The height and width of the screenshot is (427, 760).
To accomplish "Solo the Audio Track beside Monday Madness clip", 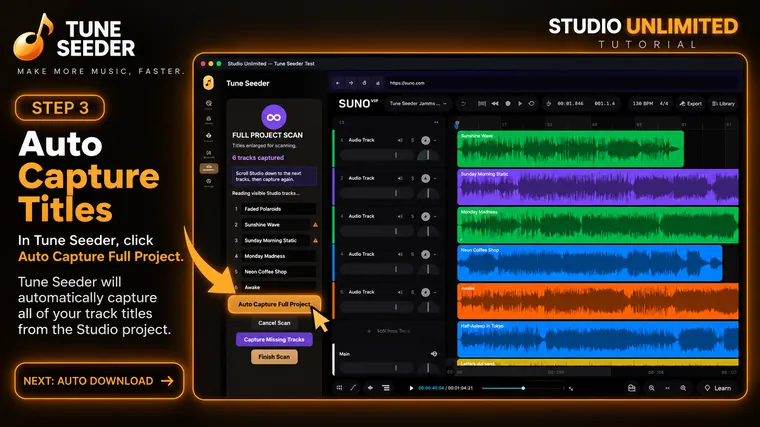I will pos(412,216).
